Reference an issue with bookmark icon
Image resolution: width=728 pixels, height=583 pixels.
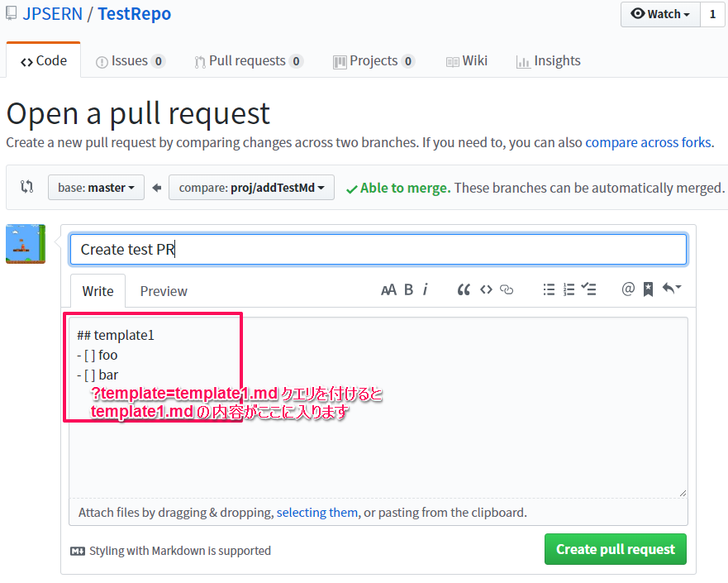648,289
